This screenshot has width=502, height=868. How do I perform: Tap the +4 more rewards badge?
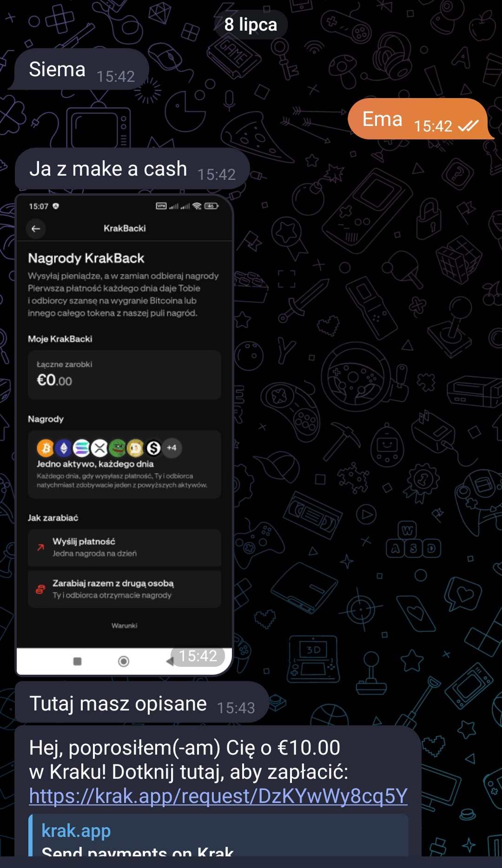click(x=172, y=448)
